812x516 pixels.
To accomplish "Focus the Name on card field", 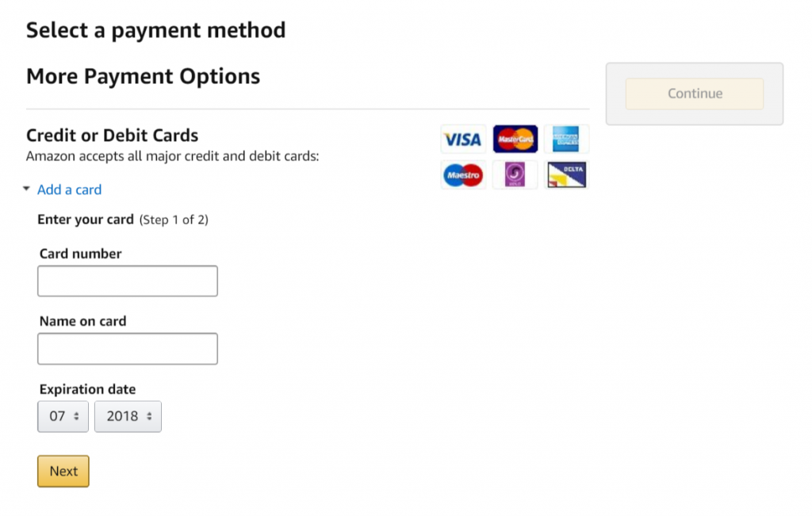I will pos(127,349).
